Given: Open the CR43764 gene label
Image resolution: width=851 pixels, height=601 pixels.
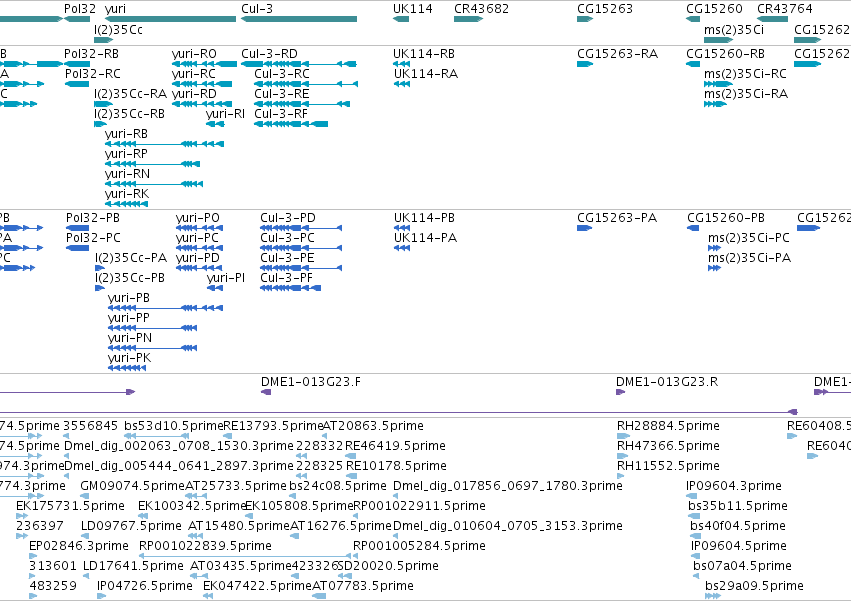Looking at the screenshot, I should point(785,9).
